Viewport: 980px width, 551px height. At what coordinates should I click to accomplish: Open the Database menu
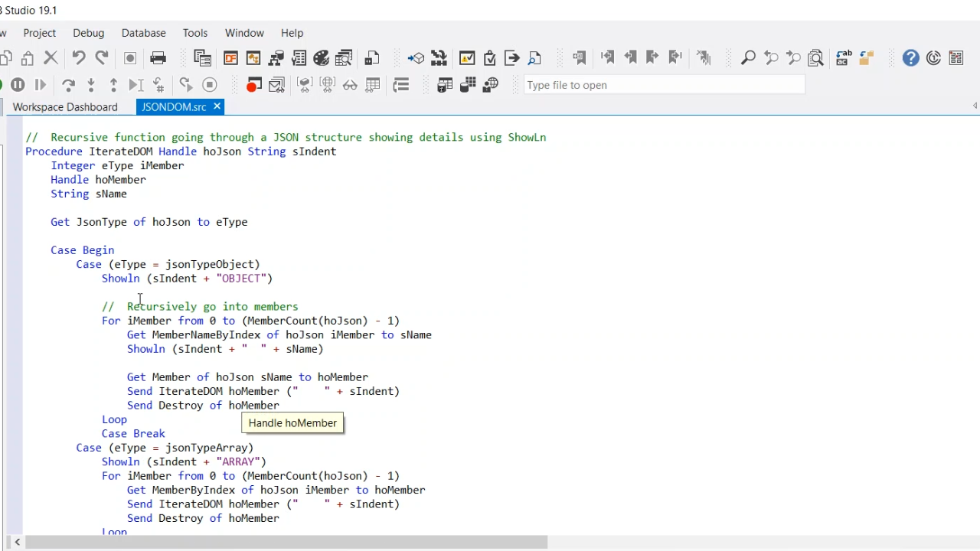[143, 33]
